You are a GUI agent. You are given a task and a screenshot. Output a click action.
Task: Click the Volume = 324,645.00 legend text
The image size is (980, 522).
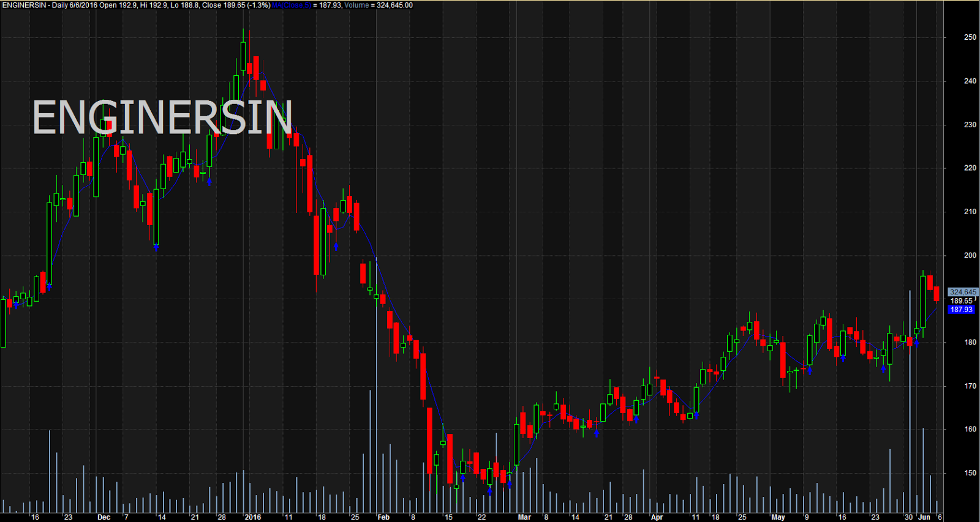click(379, 5)
